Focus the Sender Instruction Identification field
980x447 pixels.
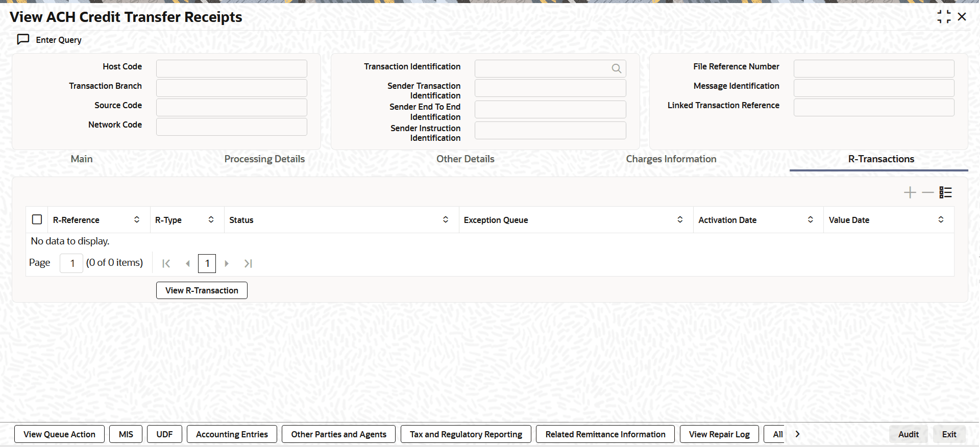(x=550, y=130)
